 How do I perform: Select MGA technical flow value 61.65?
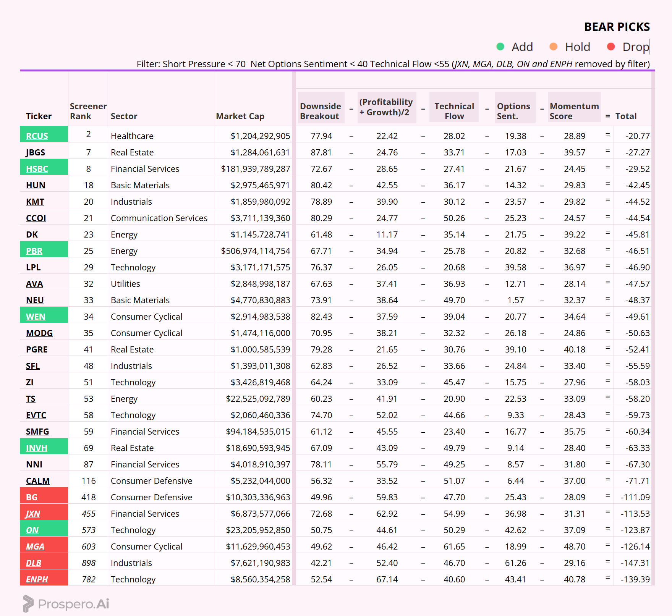[x=454, y=546]
